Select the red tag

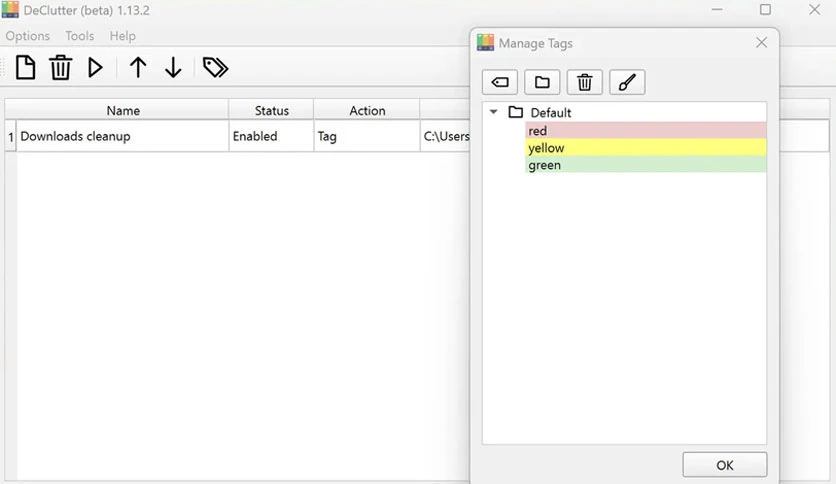[646, 131]
